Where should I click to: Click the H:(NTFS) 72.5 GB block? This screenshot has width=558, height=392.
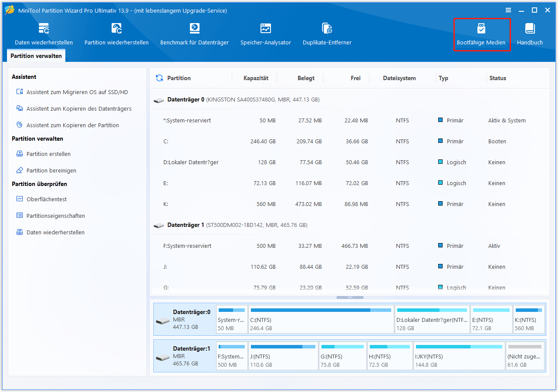[390, 356]
